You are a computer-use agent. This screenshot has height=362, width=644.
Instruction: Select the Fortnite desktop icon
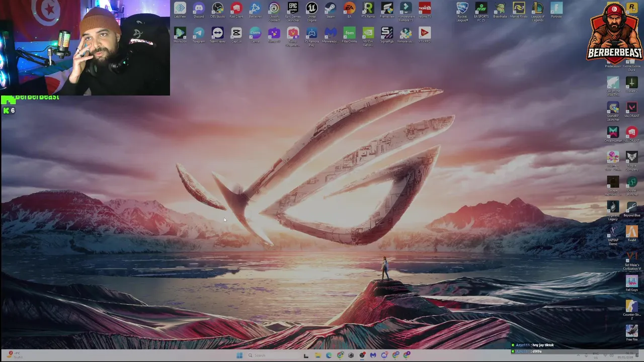pyautogui.click(x=556, y=10)
